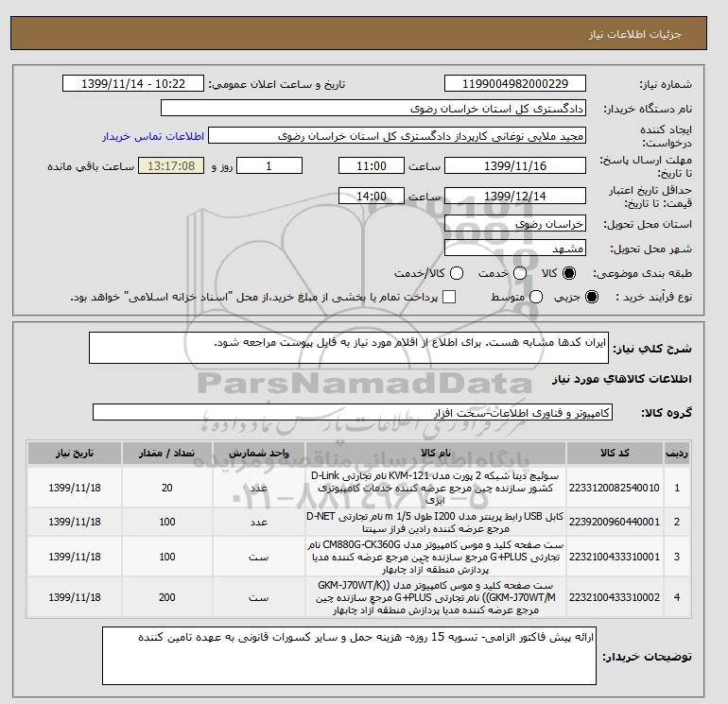Click the unit ست in row 3
The height and width of the screenshot is (704, 728).
pyautogui.click(x=259, y=557)
